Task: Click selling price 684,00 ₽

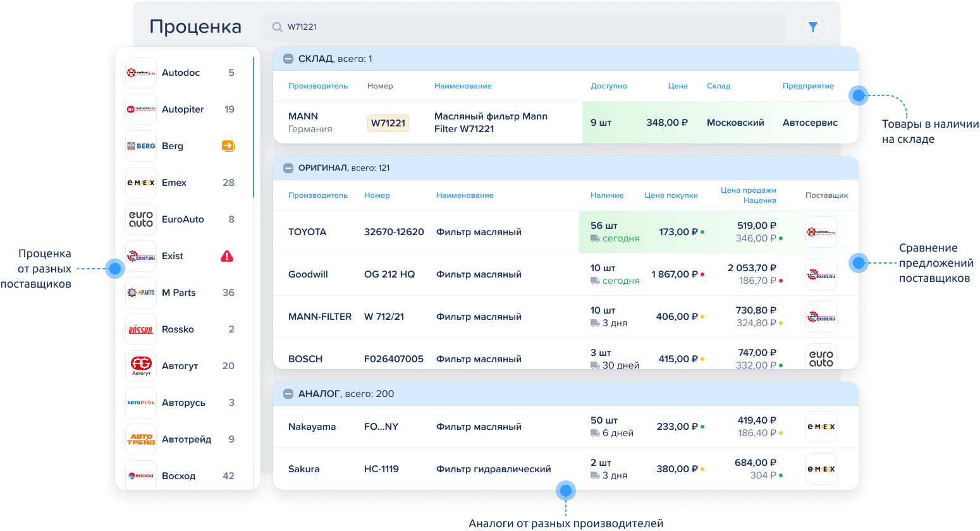Action: 756,463
